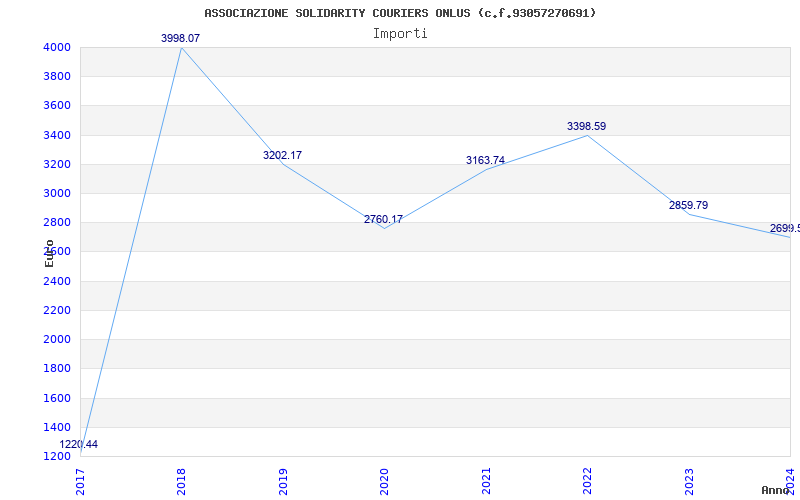Click the 2023 x-axis label
The width and height of the screenshot is (800, 500).
coord(689,482)
